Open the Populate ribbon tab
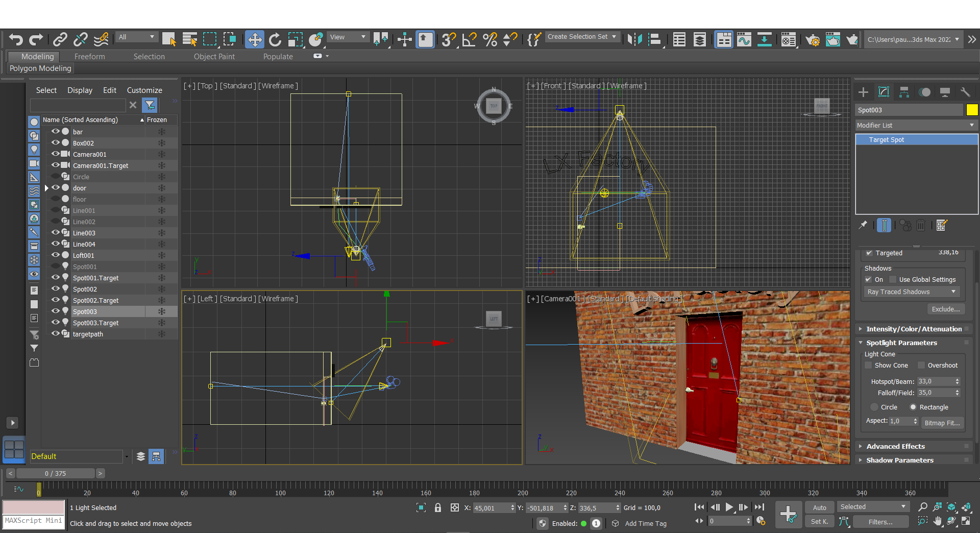980x533 pixels. coord(278,57)
